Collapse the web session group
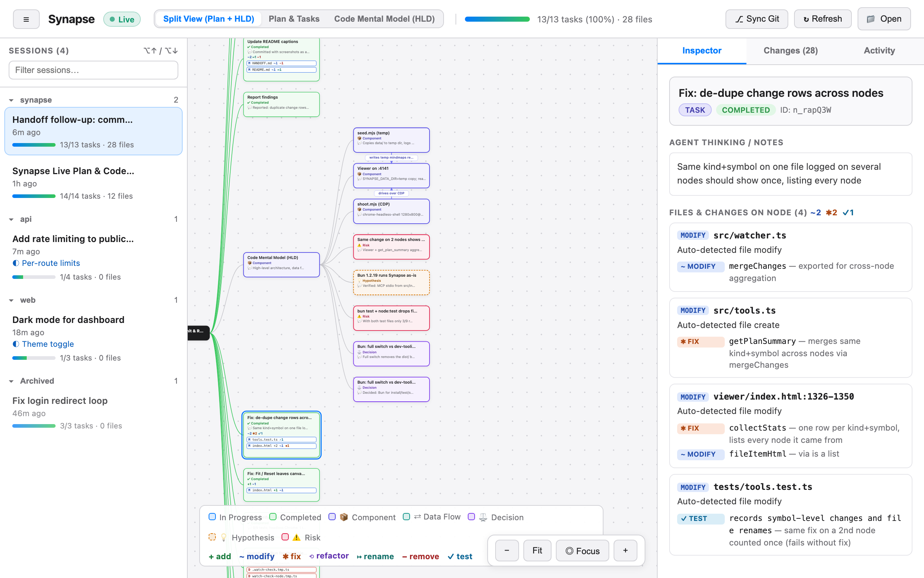The image size is (924, 578). tap(12, 301)
